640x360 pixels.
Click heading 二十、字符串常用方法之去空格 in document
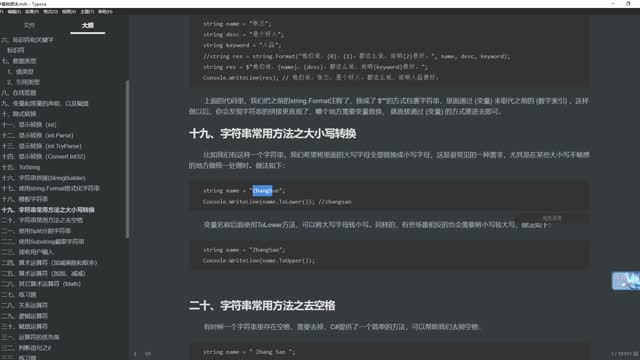point(262,305)
